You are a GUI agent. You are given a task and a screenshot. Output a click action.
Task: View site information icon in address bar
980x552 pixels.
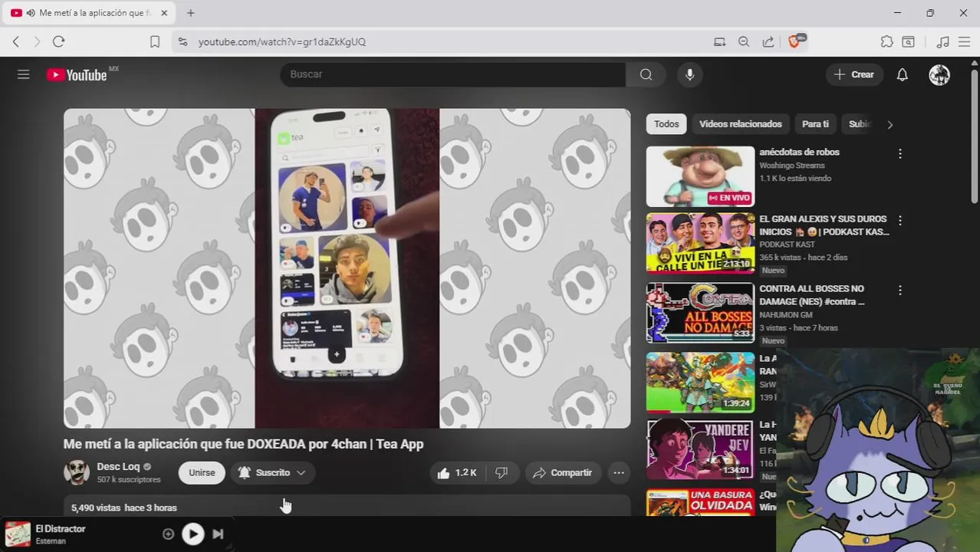(x=183, y=41)
